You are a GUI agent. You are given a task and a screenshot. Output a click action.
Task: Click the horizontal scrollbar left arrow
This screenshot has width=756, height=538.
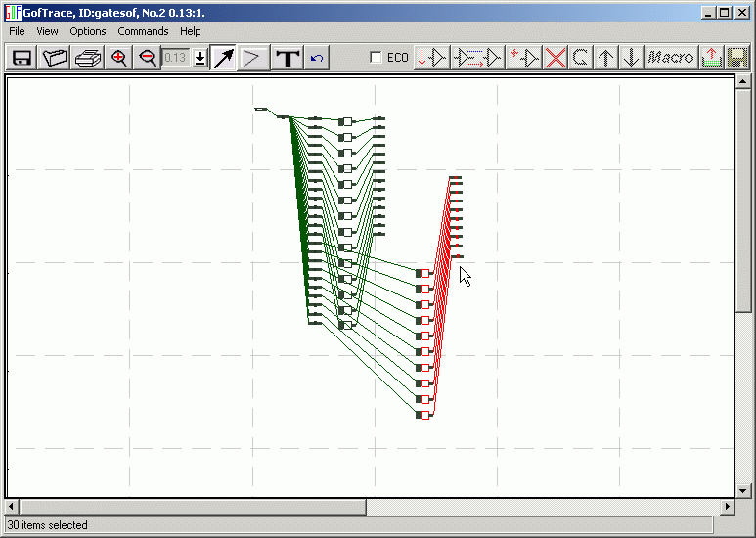point(12,506)
